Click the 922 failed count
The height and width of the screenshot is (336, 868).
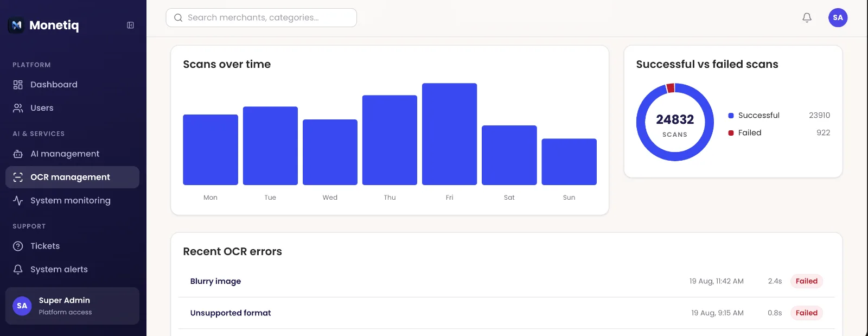[823, 133]
